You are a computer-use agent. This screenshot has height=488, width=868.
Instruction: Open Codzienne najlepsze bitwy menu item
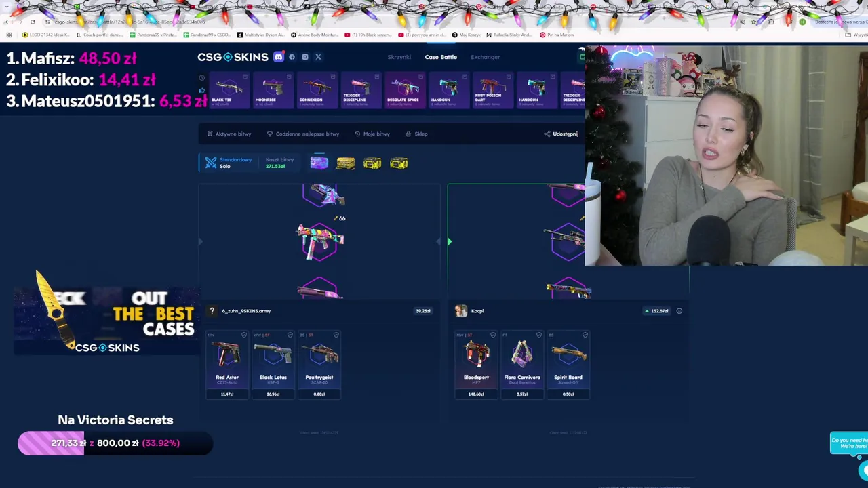(x=302, y=134)
